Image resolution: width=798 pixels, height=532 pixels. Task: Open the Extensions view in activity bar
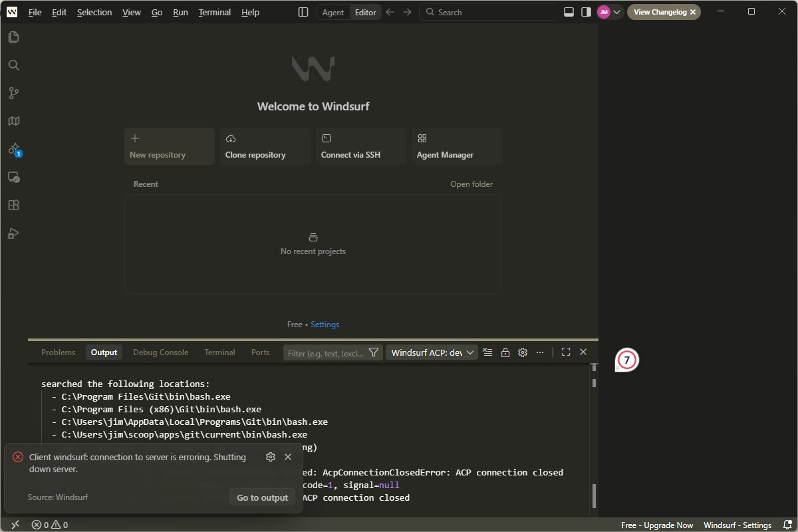13,205
